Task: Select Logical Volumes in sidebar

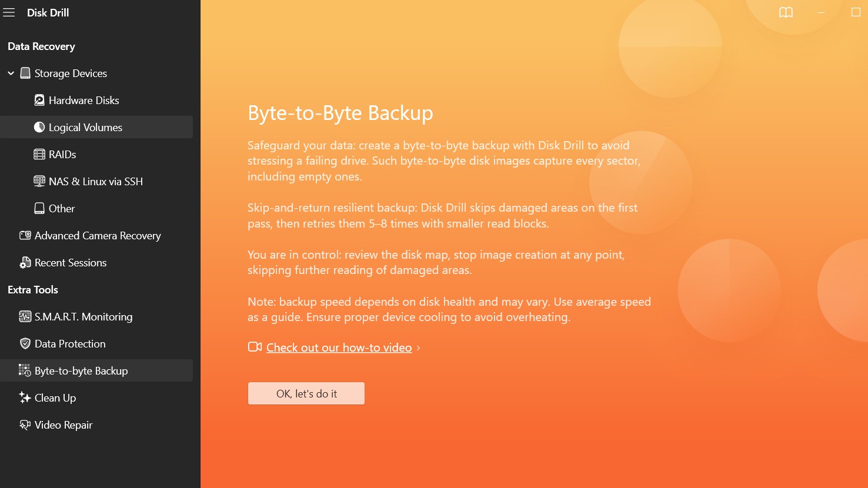Action: tap(85, 128)
